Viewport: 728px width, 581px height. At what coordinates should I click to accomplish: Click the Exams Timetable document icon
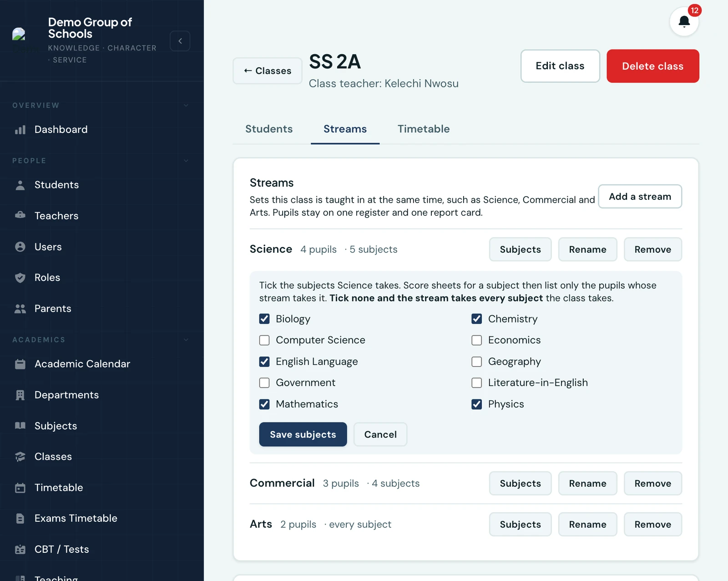(20, 519)
